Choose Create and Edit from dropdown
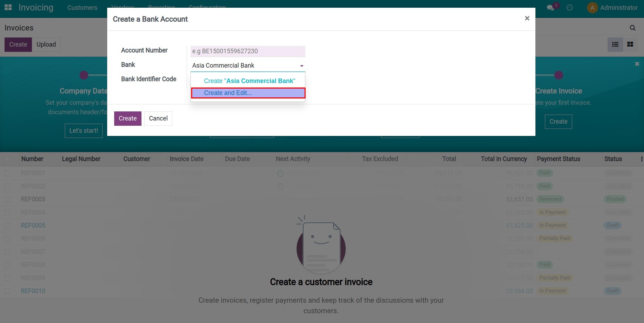 (228, 93)
